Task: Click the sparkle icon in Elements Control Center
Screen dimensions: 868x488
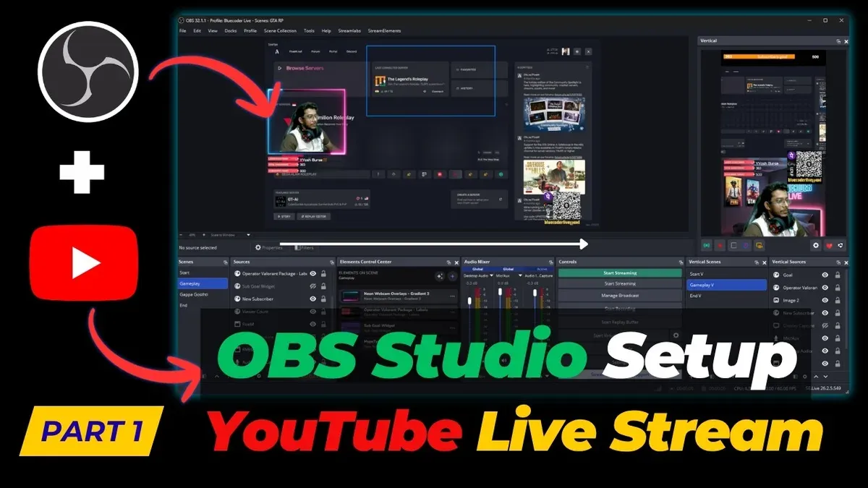Action: (x=439, y=276)
